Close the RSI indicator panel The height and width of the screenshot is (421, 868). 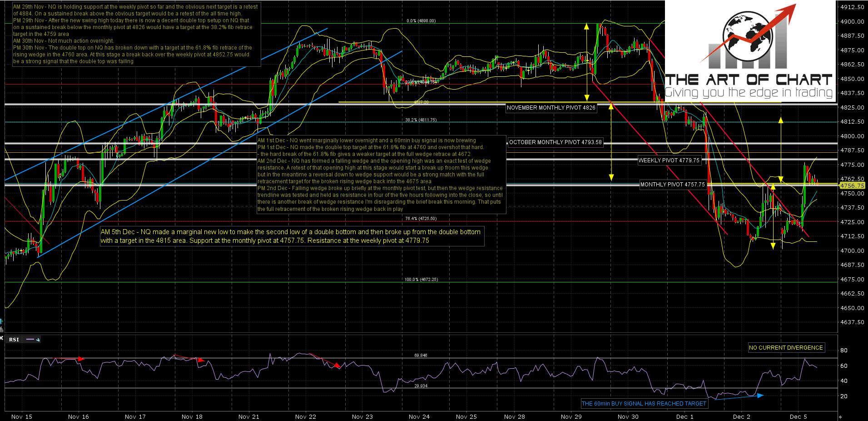click(x=2, y=338)
